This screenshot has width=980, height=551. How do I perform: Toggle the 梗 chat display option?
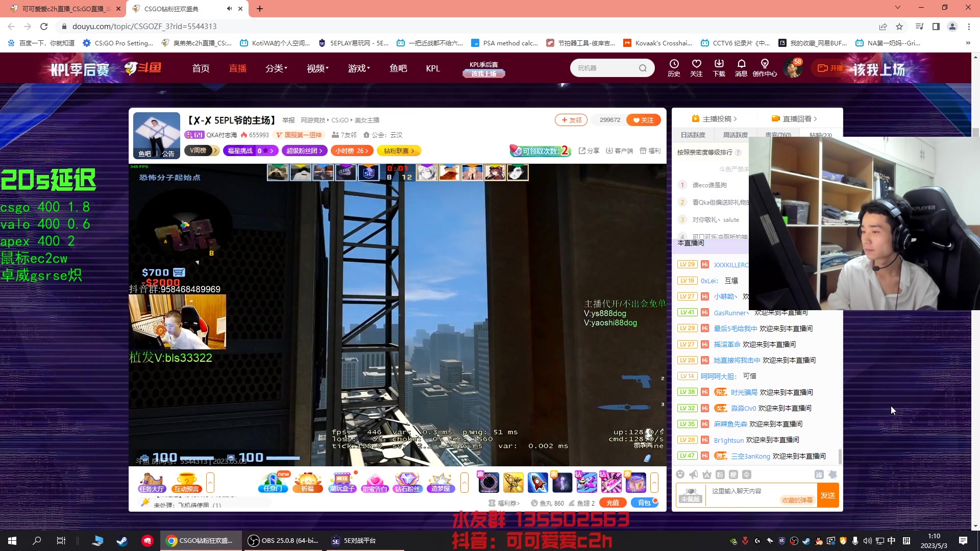click(x=733, y=474)
